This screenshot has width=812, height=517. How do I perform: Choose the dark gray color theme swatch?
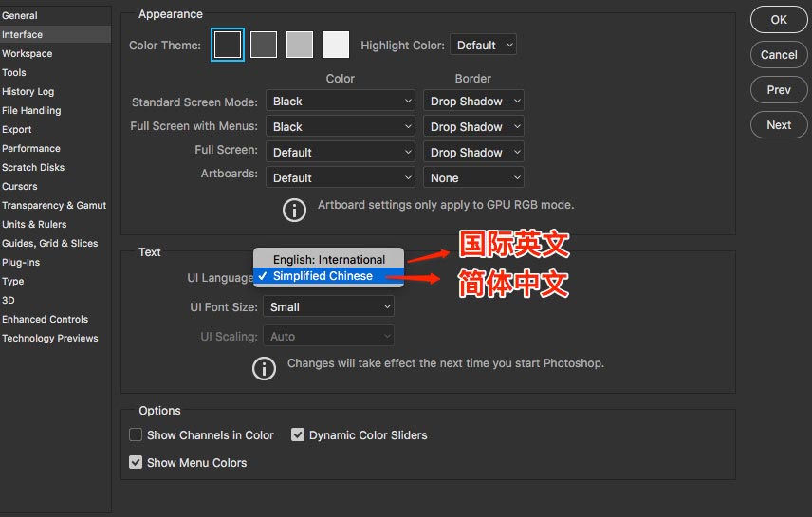264,45
